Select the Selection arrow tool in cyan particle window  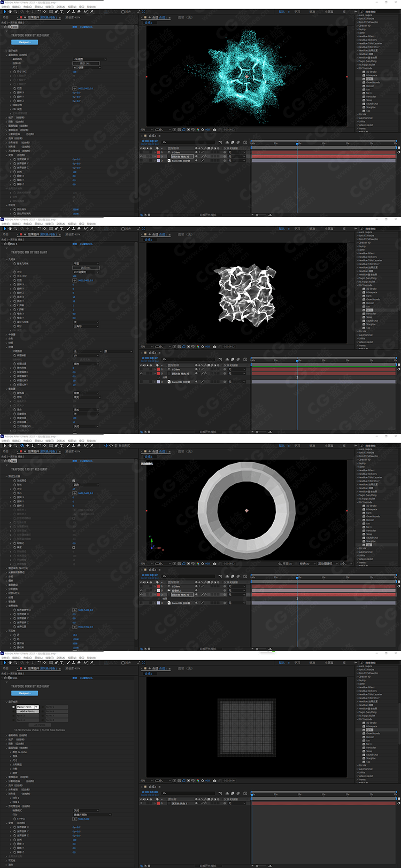pos(4,11)
